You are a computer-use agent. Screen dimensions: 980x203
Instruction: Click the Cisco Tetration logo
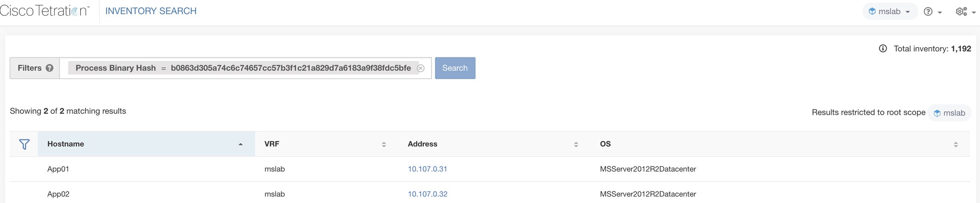(x=45, y=11)
